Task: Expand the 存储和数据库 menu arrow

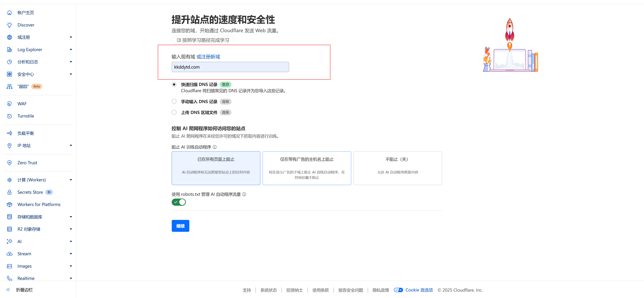Action: click(x=71, y=217)
